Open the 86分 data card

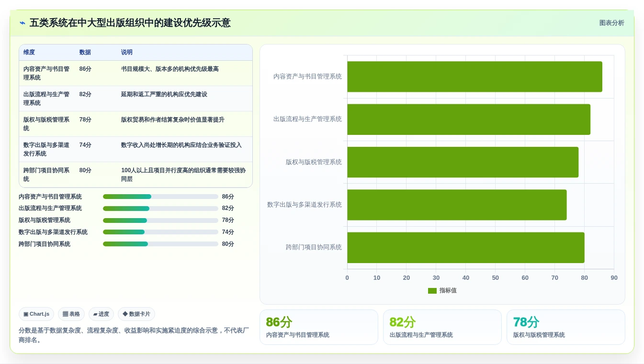(x=319, y=327)
